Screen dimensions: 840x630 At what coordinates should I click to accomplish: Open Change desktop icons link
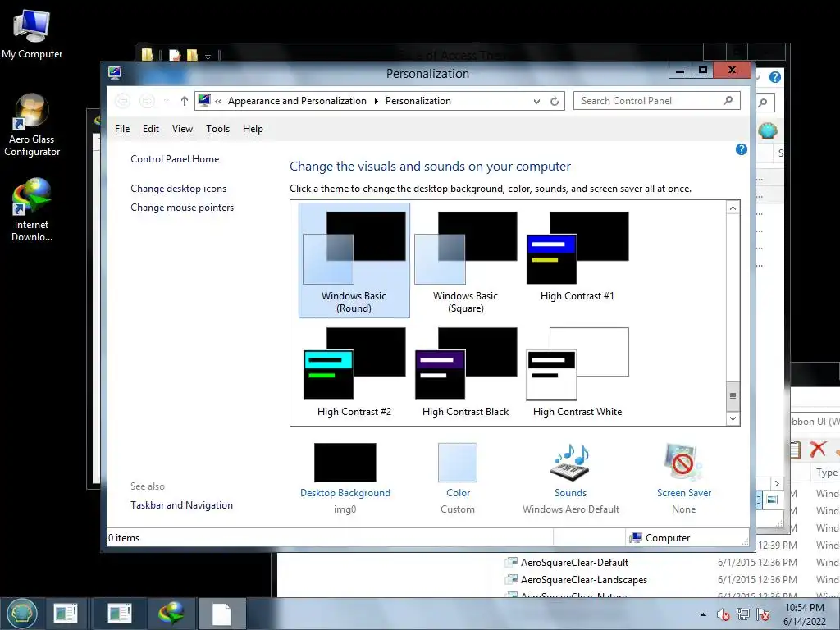tap(178, 189)
